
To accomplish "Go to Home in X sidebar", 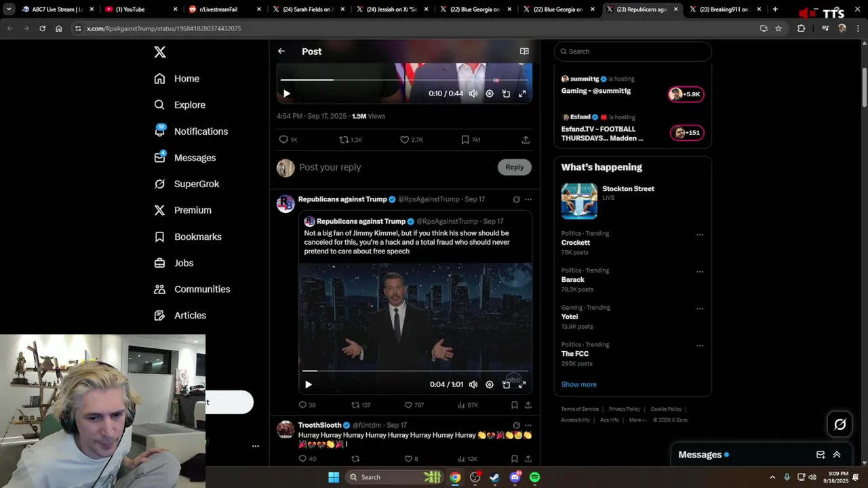I will point(177,79).
